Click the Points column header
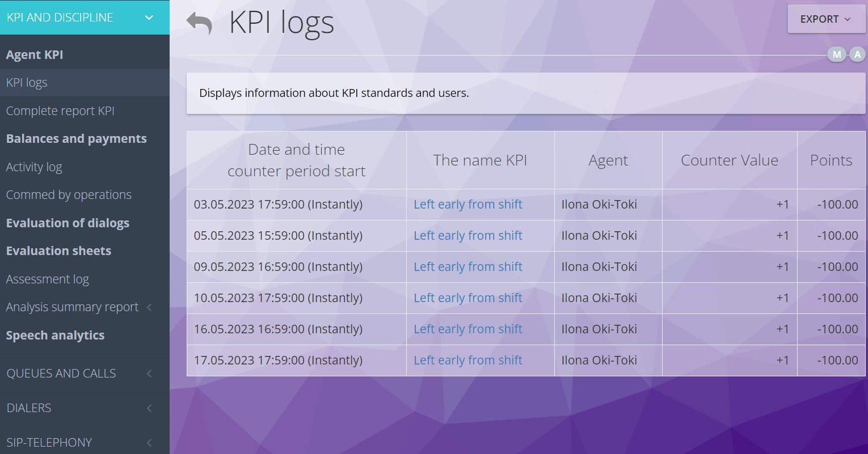868x454 pixels. (831, 160)
